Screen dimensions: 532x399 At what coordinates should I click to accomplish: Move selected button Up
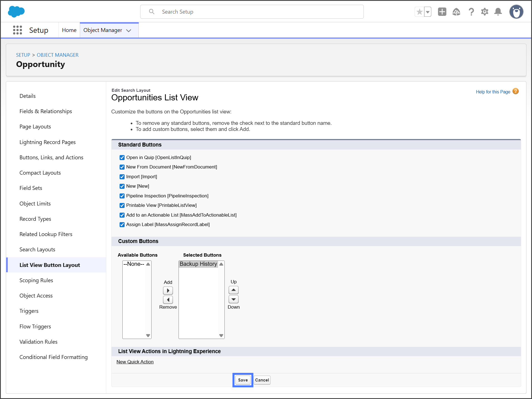[x=234, y=290]
